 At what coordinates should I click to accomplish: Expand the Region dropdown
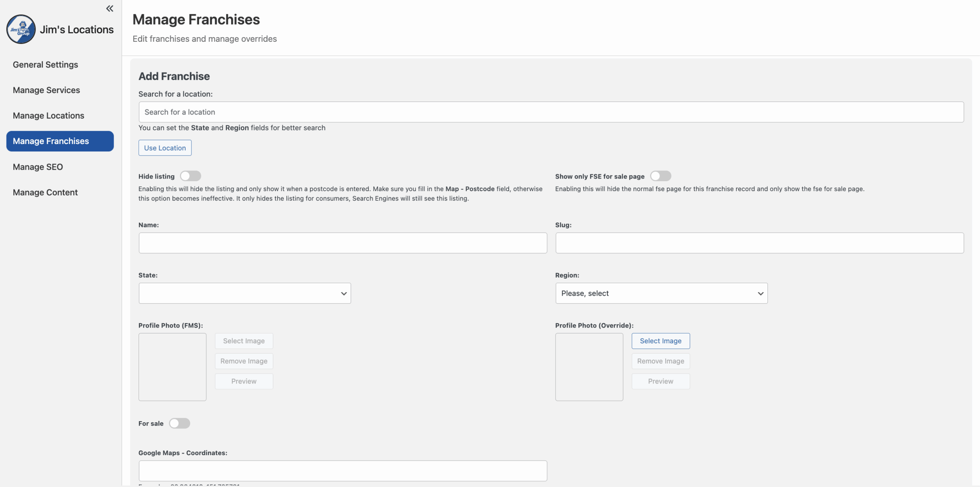[661, 293]
